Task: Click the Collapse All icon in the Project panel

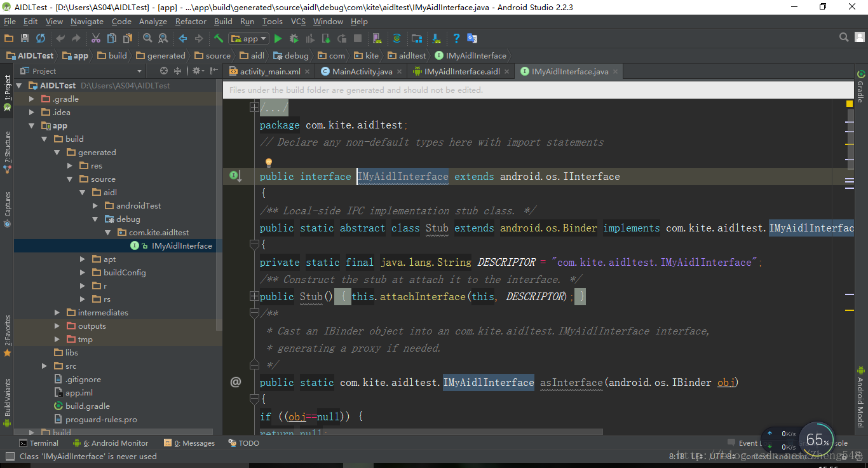Action: 178,71
